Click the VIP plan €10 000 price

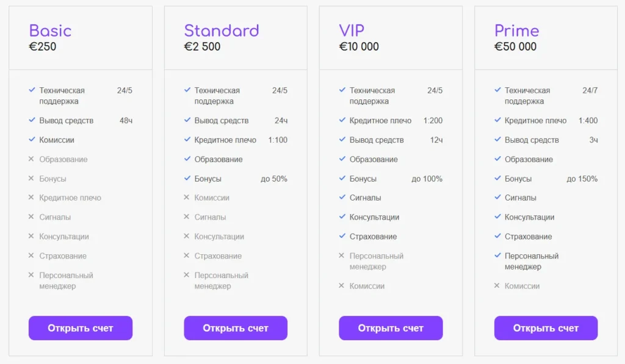(359, 47)
